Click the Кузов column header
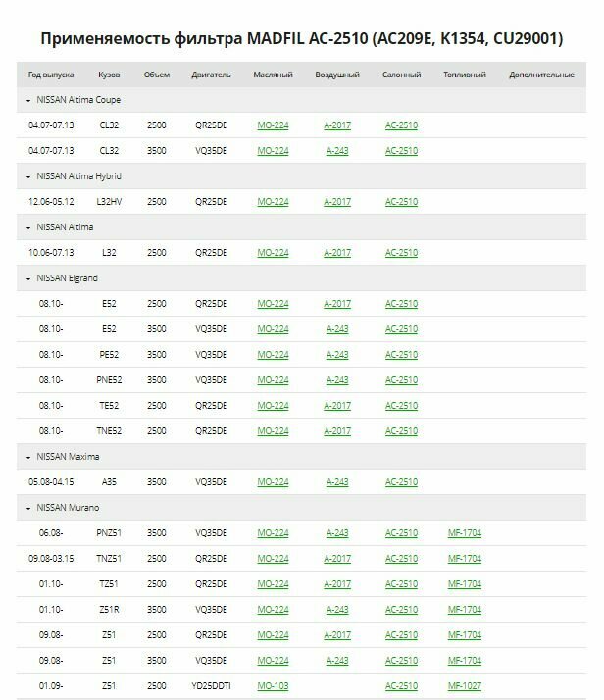The image size is (604, 700). click(109, 75)
